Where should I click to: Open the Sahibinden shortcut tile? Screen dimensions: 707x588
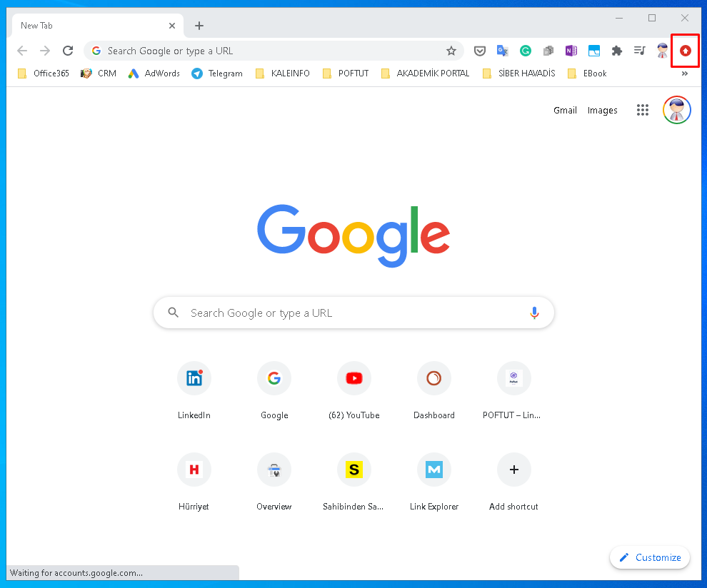point(354,482)
